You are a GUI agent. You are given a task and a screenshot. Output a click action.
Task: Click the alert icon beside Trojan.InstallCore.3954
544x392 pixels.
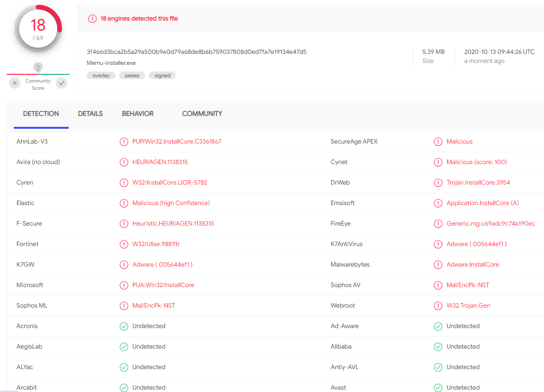click(x=438, y=183)
